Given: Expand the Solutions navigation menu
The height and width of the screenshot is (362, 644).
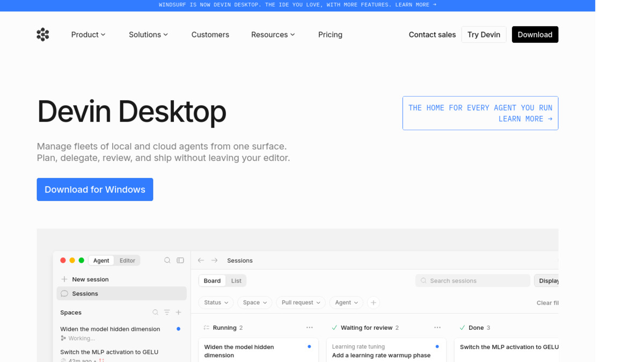Looking at the screenshot, I should point(149,34).
